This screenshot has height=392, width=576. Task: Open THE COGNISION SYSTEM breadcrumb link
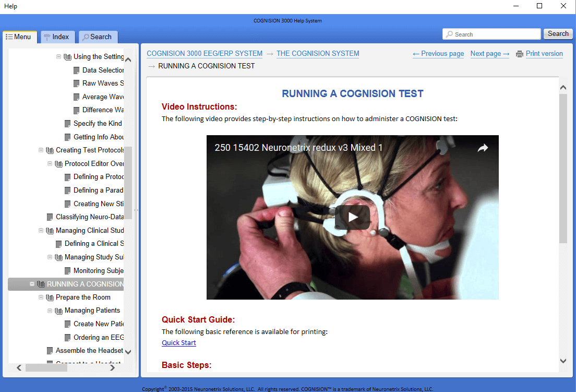tap(318, 54)
